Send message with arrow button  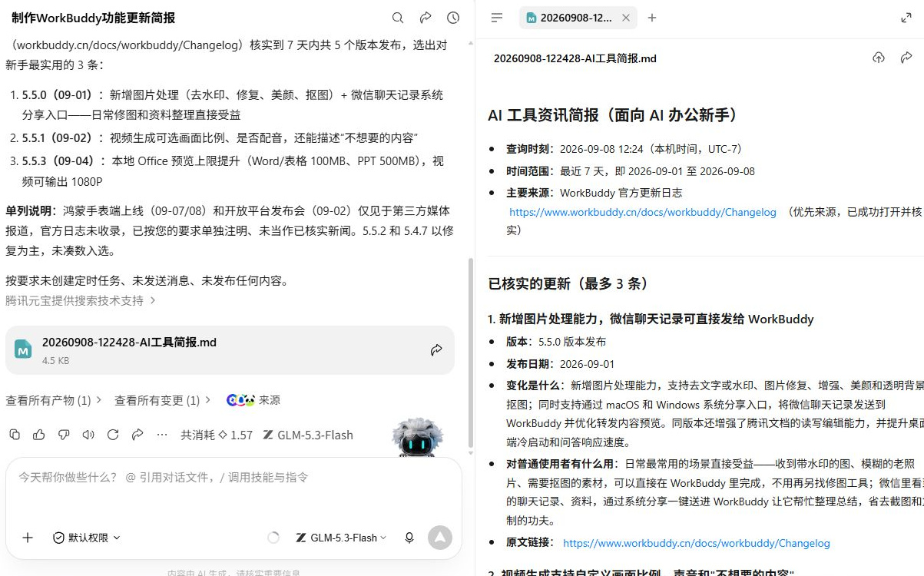[440, 538]
